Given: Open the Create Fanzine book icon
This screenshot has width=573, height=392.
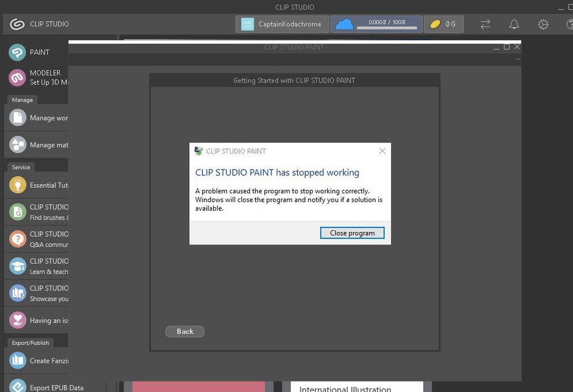Looking at the screenshot, I should pos(17,360).
